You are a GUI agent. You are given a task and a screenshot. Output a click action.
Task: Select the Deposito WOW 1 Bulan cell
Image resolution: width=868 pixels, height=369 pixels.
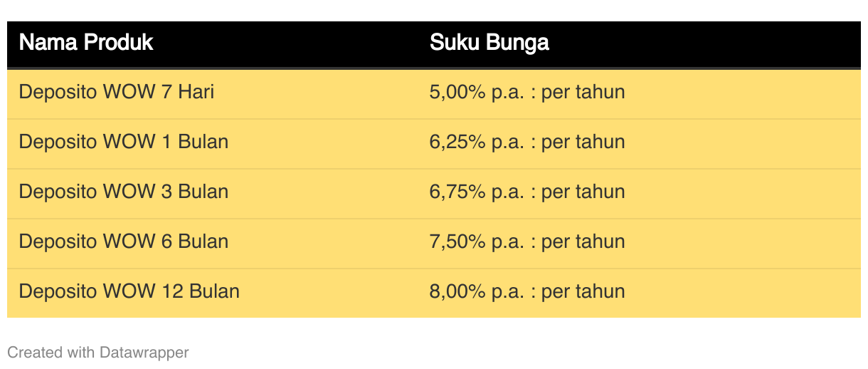[124, 142]
